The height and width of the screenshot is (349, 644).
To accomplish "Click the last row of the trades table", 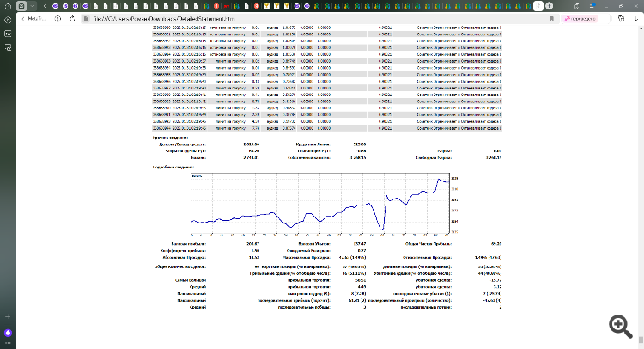I will click(x=326, y=129).
